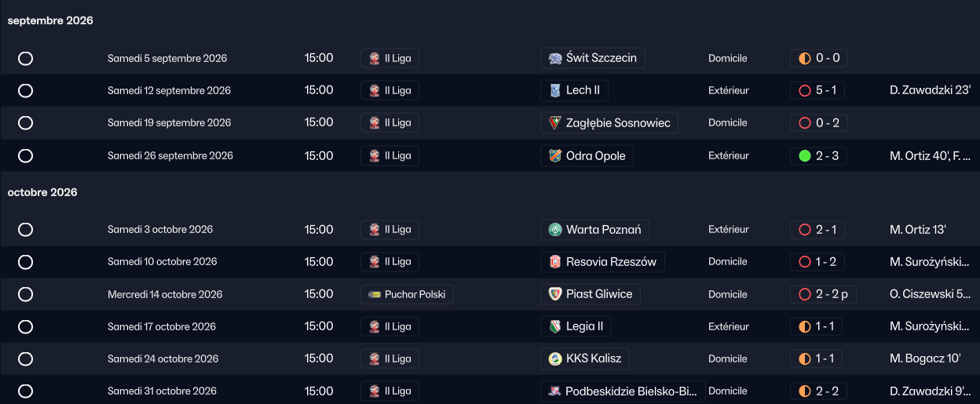
Task: Open the 5 - 1 result against Lech II
Action: [825, 90]
